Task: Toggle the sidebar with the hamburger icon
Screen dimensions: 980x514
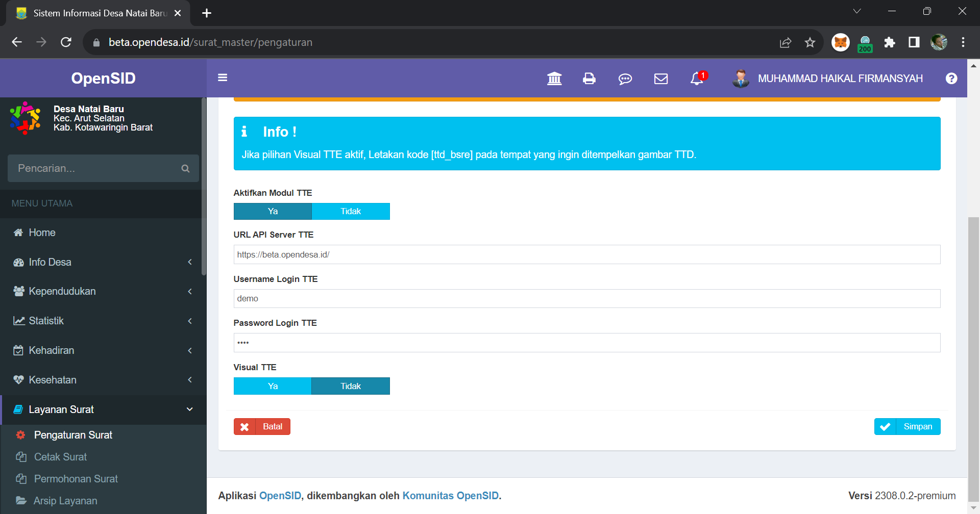Action: click(223, 78)
